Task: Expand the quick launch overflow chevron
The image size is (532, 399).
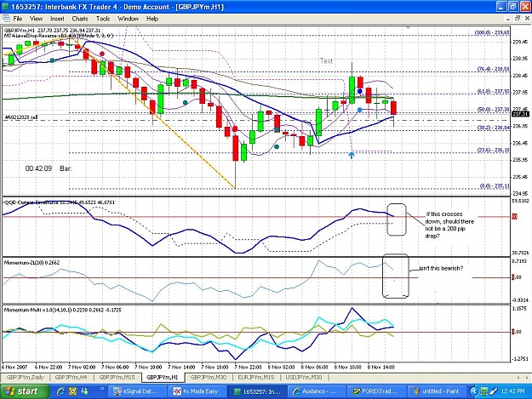Action: point(102,390)
